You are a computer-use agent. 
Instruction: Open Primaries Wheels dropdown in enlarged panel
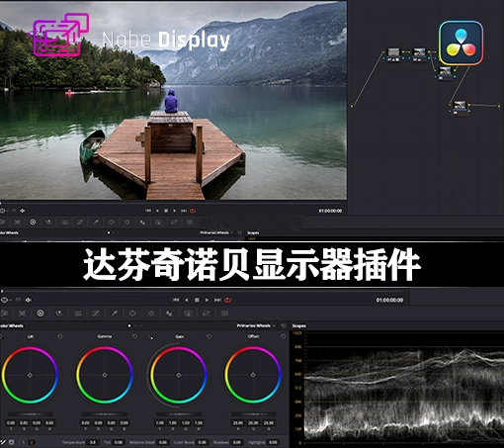coord(256,325)
